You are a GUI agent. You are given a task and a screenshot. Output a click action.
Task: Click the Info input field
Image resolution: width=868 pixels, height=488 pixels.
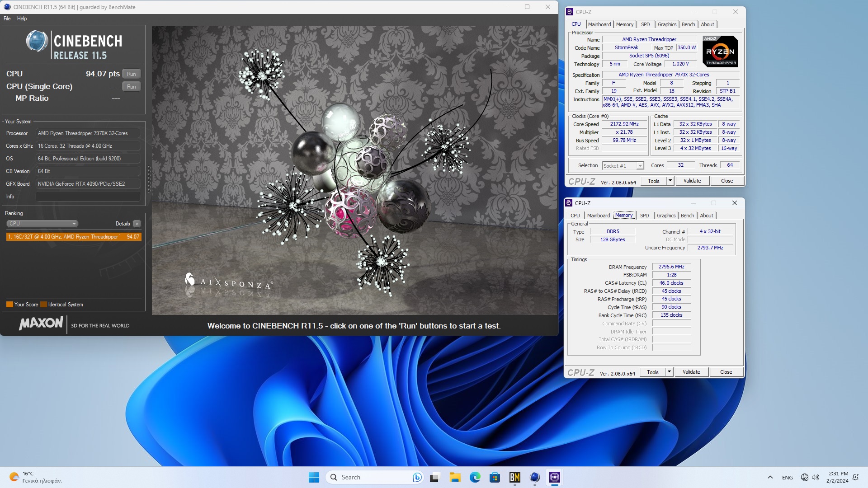(x=88, y=197)
